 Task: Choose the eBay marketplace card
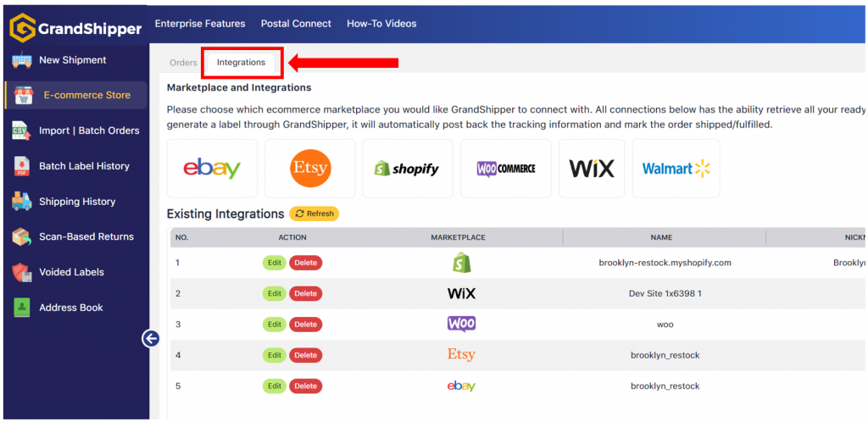(212, 168)
